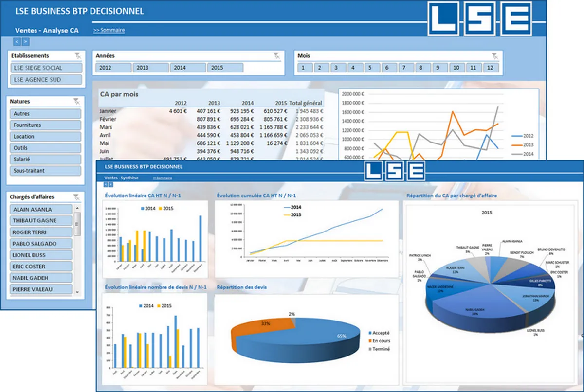This screenshot has width=584, height=392.
Task: Clear the Chargés d'affaires slicer filter
Action: (x=76, y=196)
